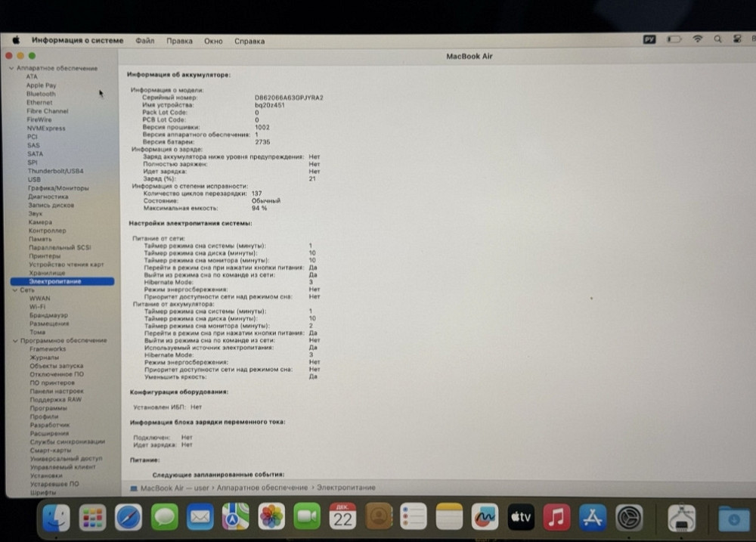
Task: Launch Apple Music from the Dock
Action: tap(556, 518)
